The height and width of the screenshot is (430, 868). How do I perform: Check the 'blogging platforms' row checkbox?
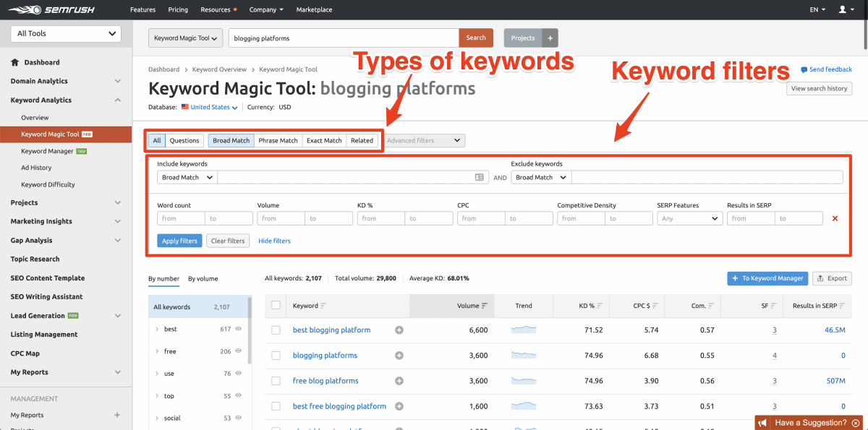point(276,356)
